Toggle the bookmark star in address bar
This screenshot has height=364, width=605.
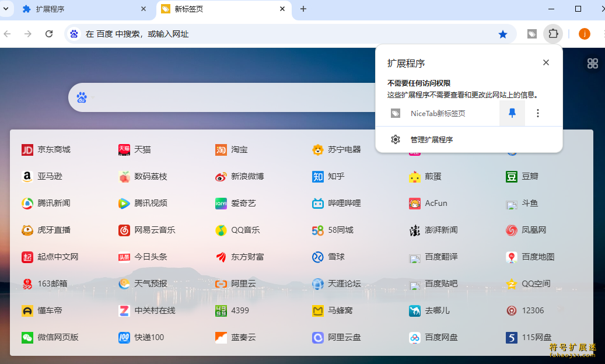point(502,34)
